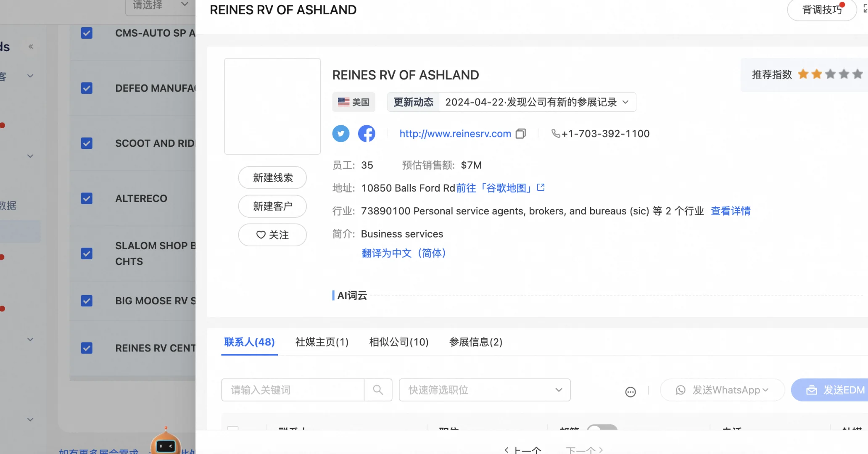
Task: Open external link icon next to 谷歌地图
Action: click(541, 187)
